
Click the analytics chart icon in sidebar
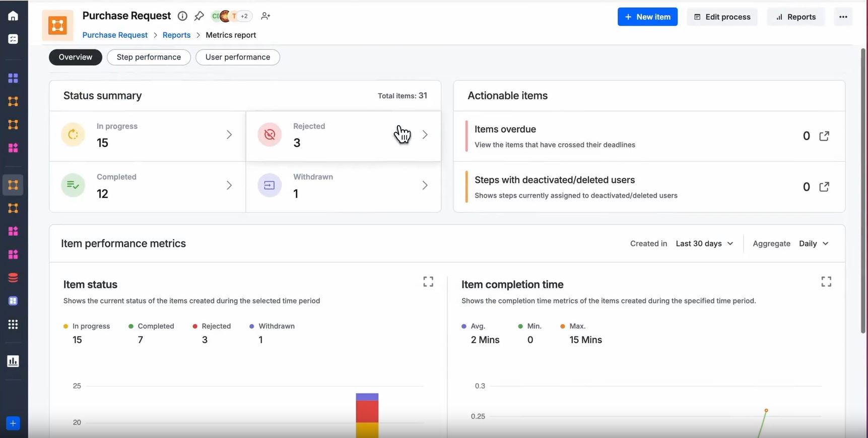[x=13, y=361]
